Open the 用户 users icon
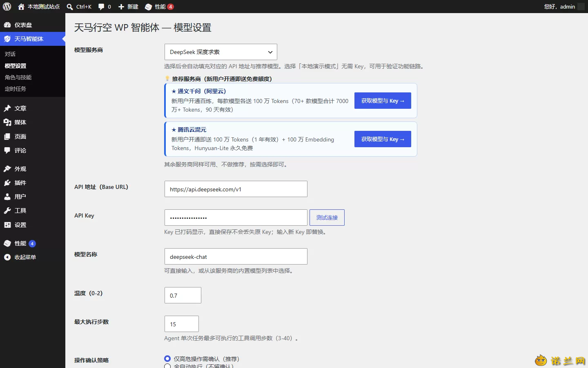This screenshot has width=588, height=368. [x=7, y=197]
